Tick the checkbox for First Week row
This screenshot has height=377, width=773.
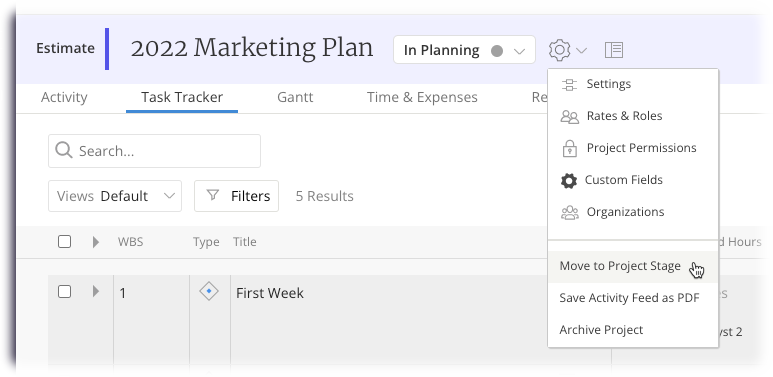64,292
